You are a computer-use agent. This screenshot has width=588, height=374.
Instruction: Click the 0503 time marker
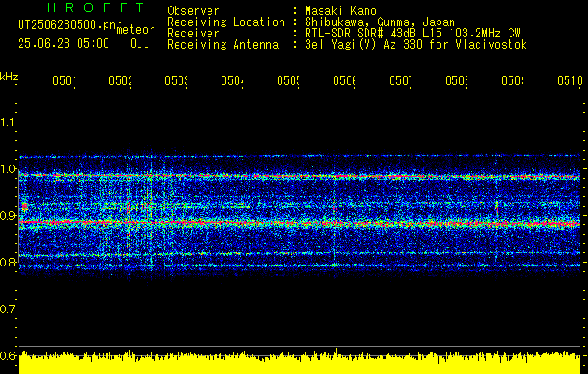pos(177,80)
